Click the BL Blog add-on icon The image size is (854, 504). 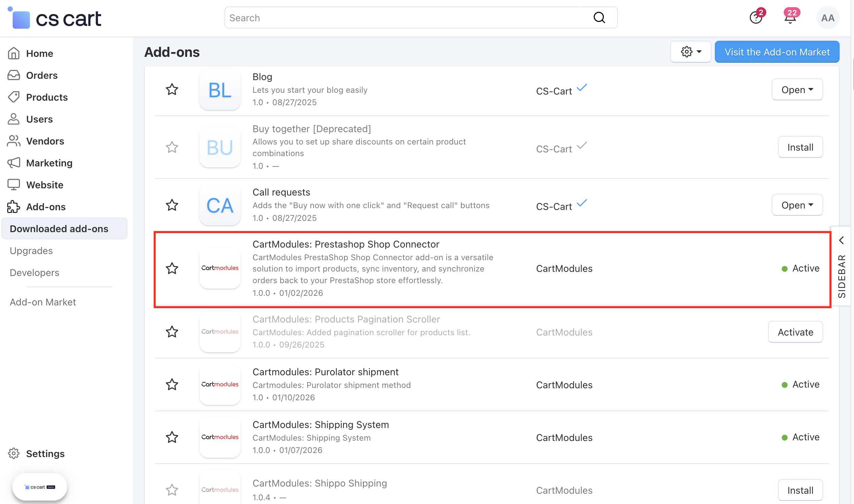pyautogui.click(x=220, y=90)
